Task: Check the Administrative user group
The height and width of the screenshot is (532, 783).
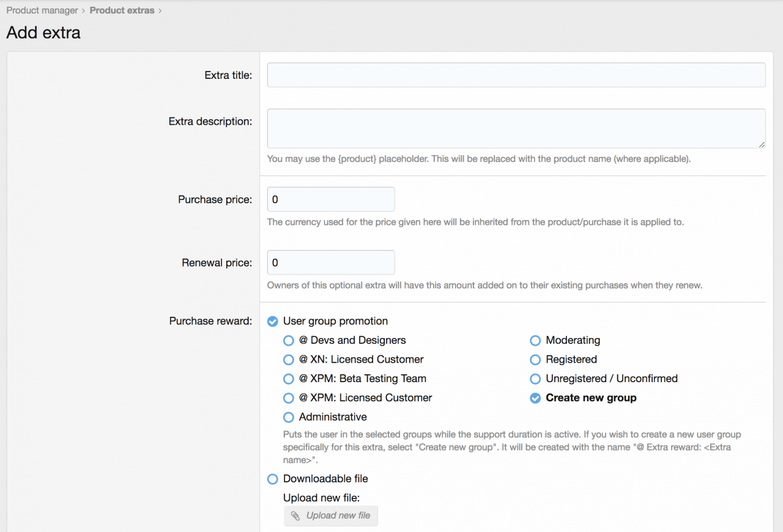Action: tap(289, 418)
